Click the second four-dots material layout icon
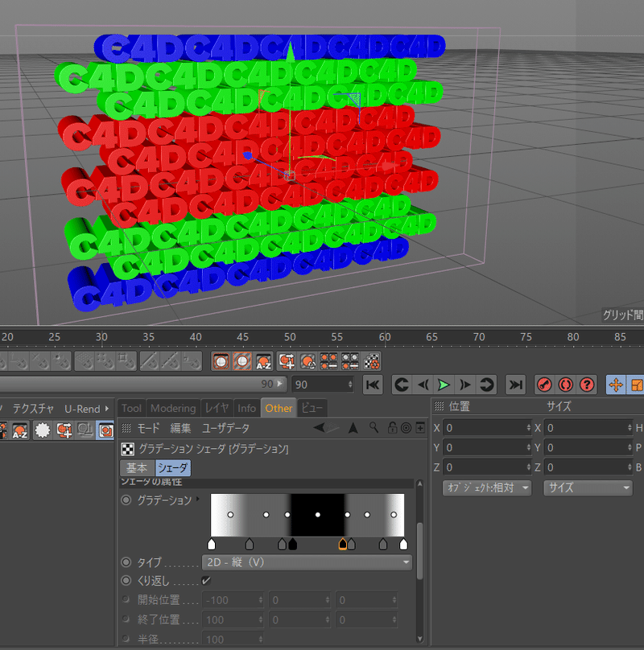The width and height of the screenshot is (644, 650). 350,361
